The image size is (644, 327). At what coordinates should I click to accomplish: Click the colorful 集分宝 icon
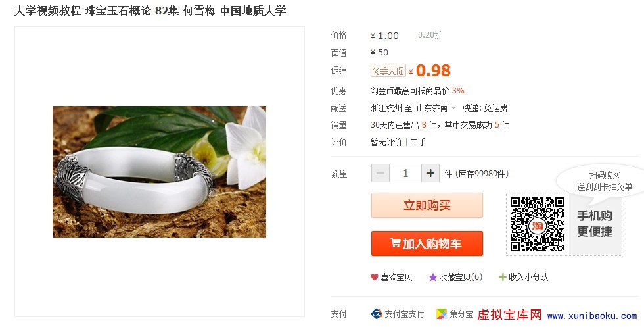pyautogui.click(x=441, y=314)
